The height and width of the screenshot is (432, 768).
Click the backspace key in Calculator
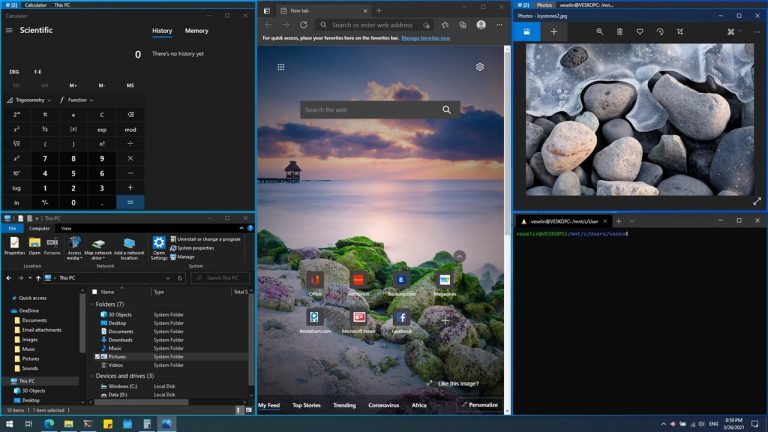point(130,115)
